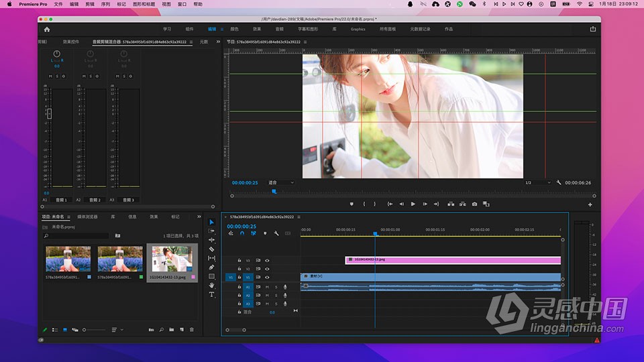644x362 pixels.
Task: Open program monitor settings wrench
Action: click(559, 182)
